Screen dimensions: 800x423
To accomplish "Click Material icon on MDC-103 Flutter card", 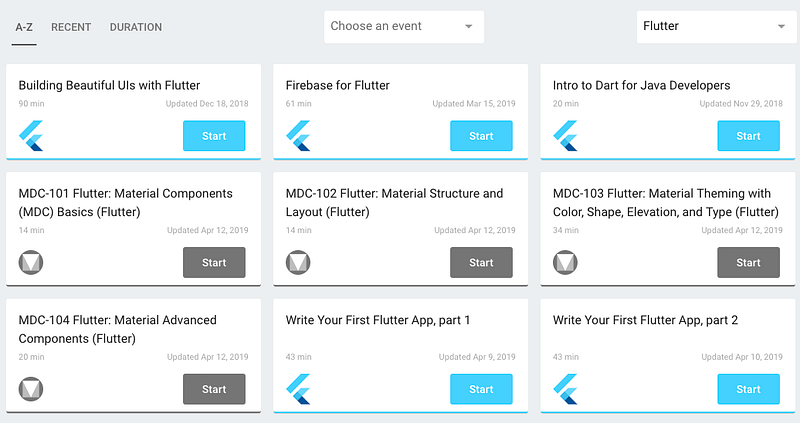I will coord(566,263).
